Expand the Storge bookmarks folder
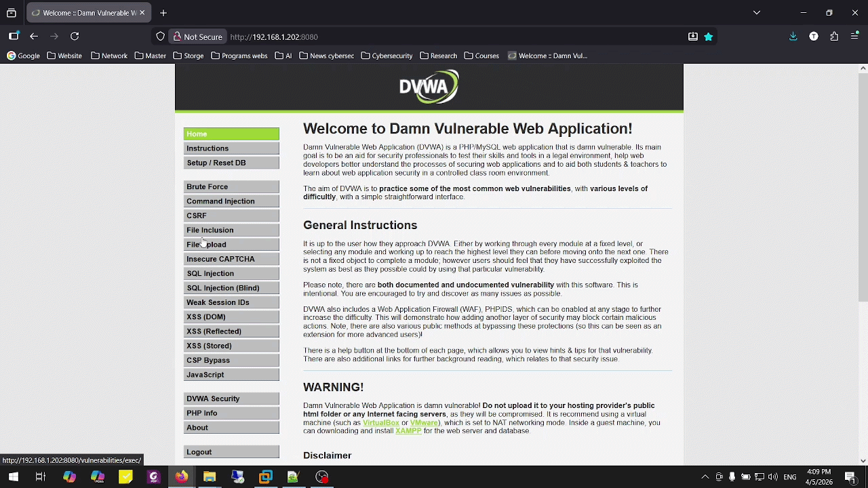 coord(189,56)
